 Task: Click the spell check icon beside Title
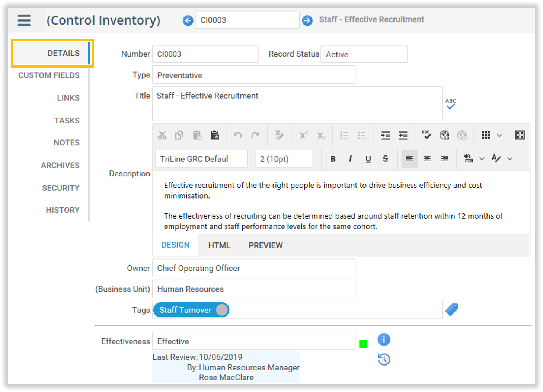[x=451, y=104]
